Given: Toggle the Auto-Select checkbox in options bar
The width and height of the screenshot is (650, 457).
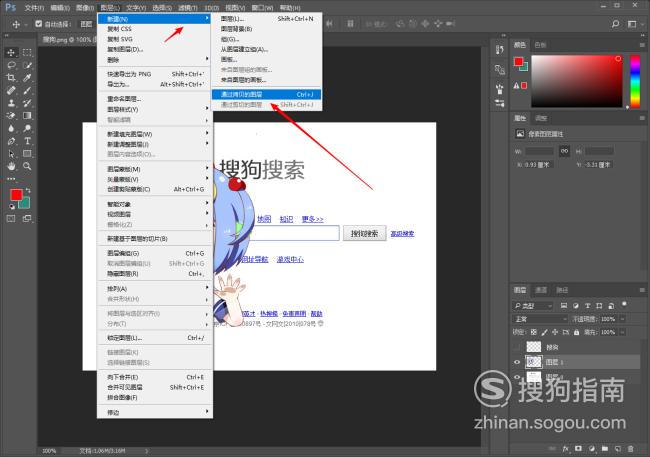Looking at the screenshot, I should point(39,24).
